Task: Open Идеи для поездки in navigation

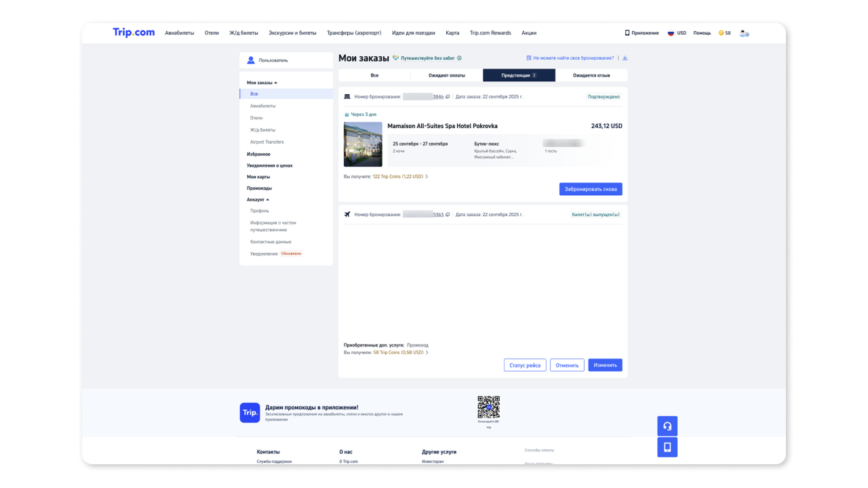Action: [x=414, y=33]
